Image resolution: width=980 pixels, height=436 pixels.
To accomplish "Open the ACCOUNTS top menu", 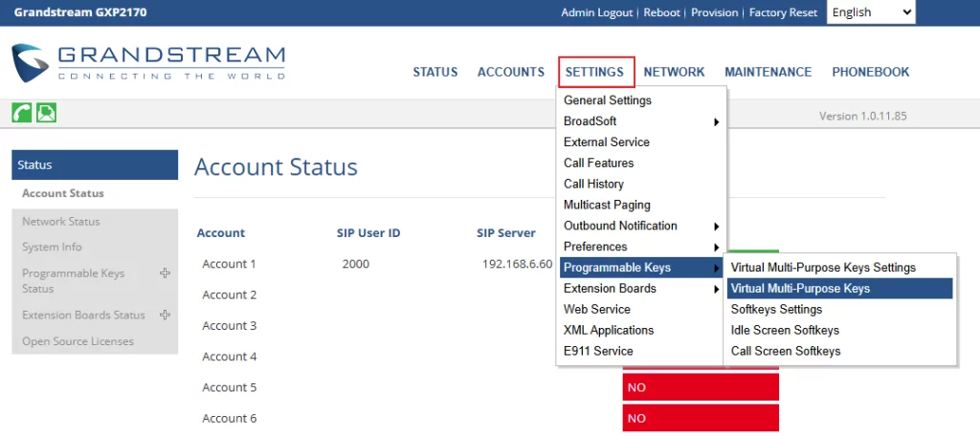I will point(511,72).
